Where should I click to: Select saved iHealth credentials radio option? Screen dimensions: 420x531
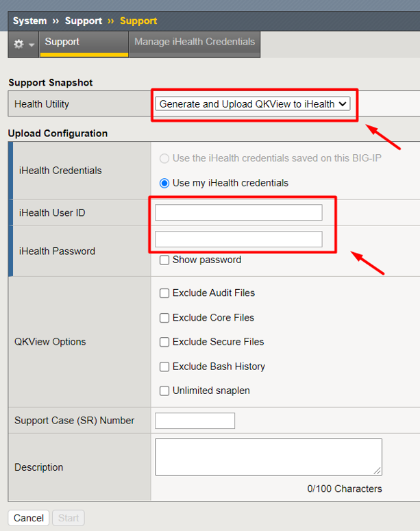point(164,158)
